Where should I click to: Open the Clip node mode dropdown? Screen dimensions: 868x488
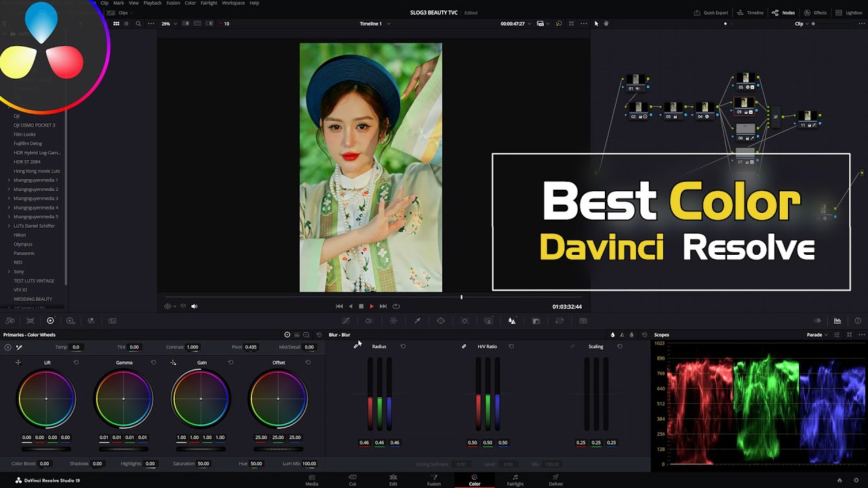pyautogui.click(x=802, y=24)
